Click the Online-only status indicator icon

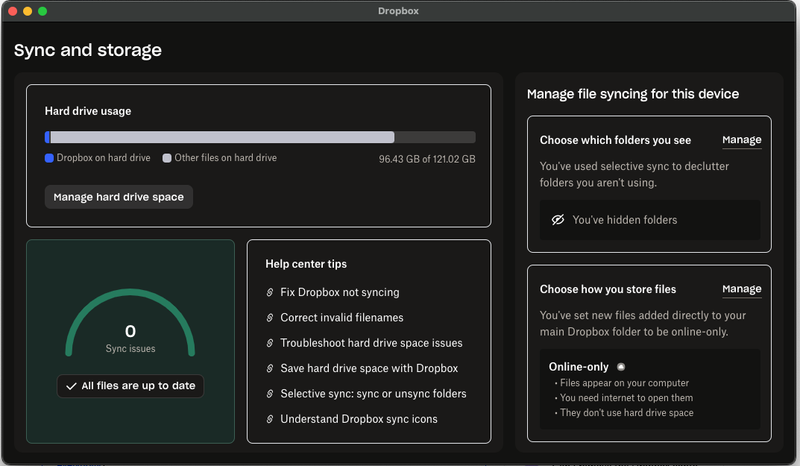tap(621, 367)
